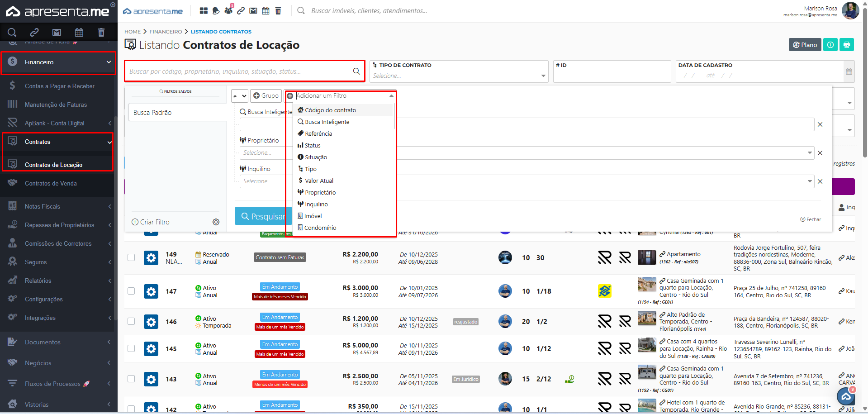The width and height of the screenshot is (868, 414).
Task: Click the property thumbnail for contract 147
Action: [646, 285]
